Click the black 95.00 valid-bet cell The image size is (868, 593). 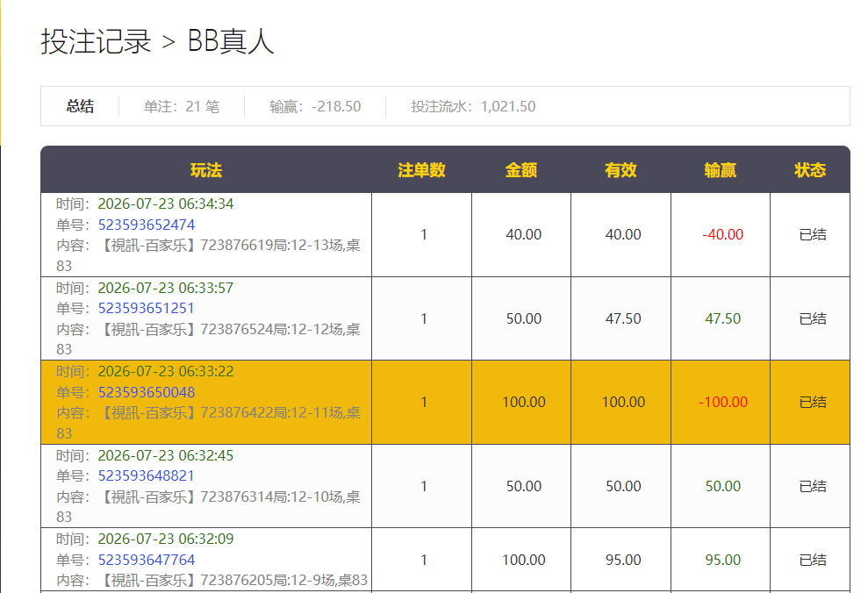click(x=623, y=560)
